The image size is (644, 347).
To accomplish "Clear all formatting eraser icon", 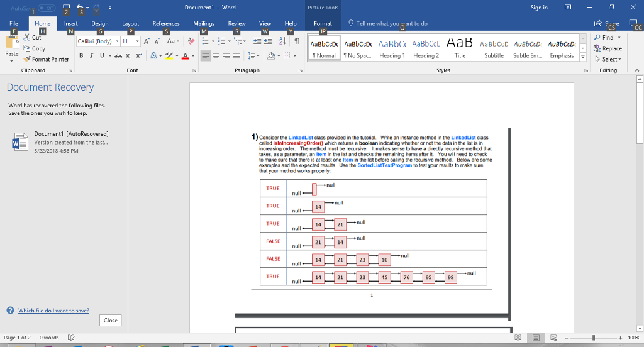I will pos(191,41).
